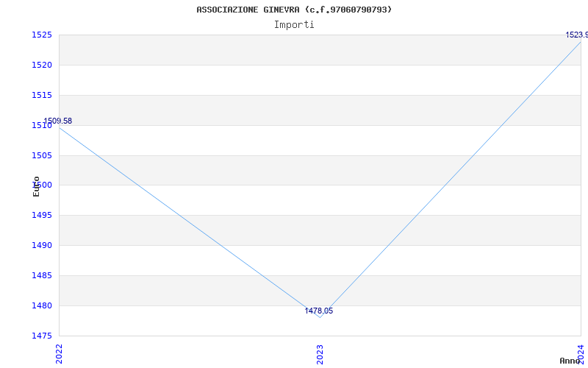Click the 1515 y-axis tick label
Image resolution: width=588 pixels, height=368 pixels.
pyautogui.click(x=41, y=96)
